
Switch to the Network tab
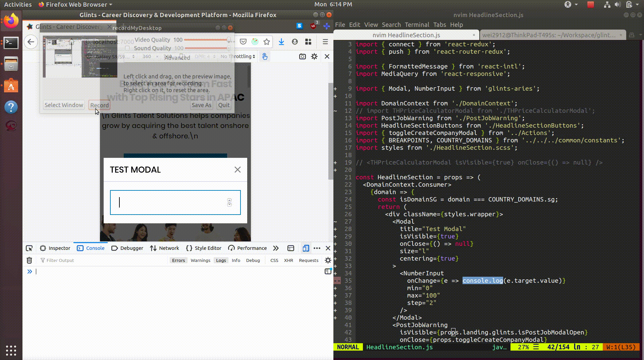pyautogui.click(x=164, y=248)
